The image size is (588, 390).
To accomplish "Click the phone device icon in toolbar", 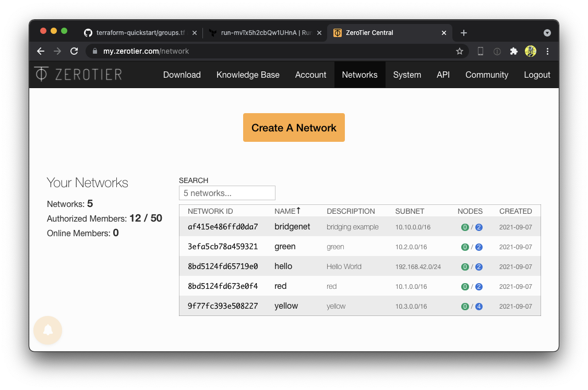I will [481, 51].
